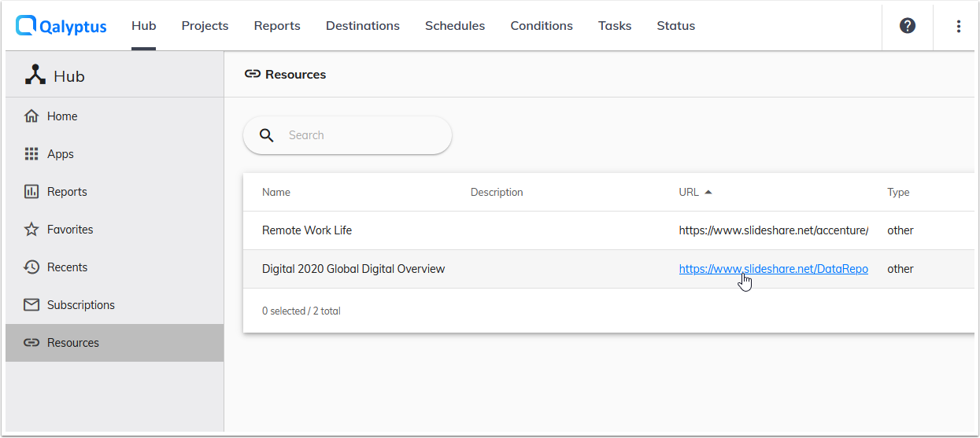Click the Hub network icon in sidebar header
Screen dimensions: 980x438
click(35, 75)
